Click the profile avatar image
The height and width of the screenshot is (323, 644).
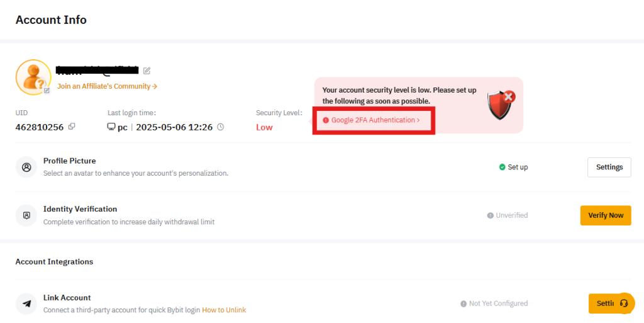[33, 77]
